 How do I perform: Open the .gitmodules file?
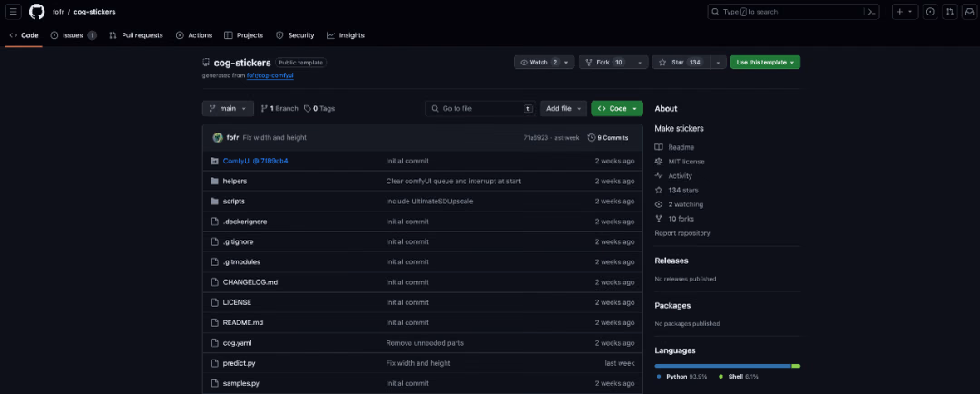click(x=242, y=262)
